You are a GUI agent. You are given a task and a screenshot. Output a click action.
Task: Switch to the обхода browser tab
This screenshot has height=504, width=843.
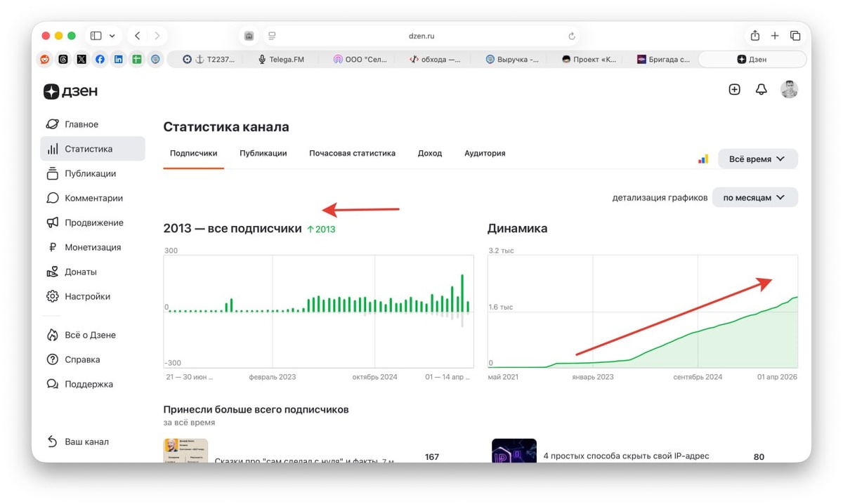(436, 60)
